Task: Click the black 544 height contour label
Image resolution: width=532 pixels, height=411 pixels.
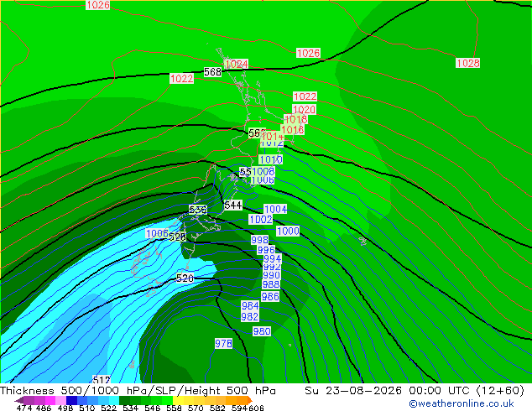Action: tap(233, 205)
